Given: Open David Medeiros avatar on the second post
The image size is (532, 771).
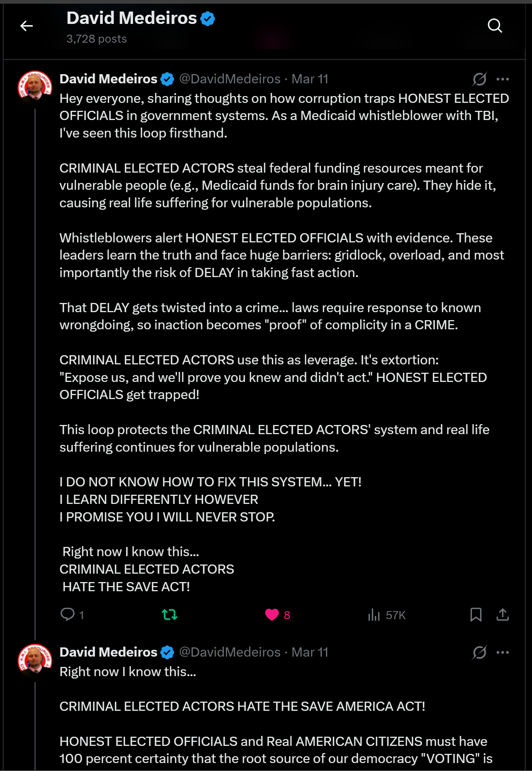Looking at the screenshot, I should 35,661.
